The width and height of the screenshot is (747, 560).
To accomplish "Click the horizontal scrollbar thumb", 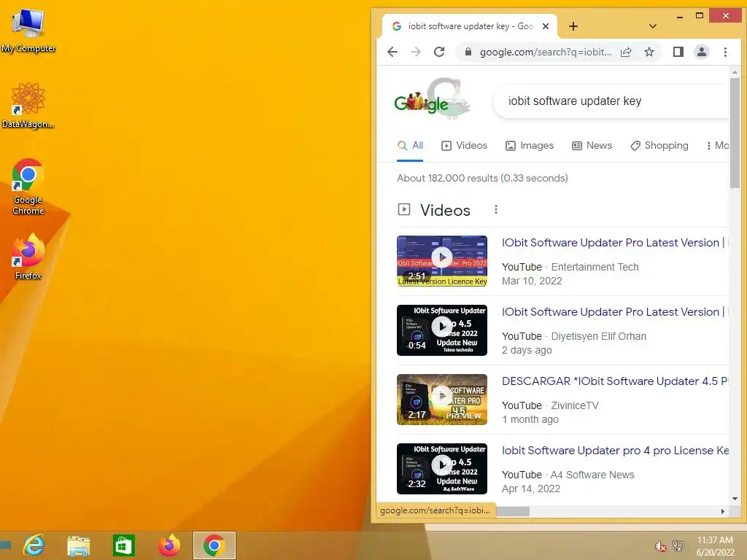I will tap(512, 511).
